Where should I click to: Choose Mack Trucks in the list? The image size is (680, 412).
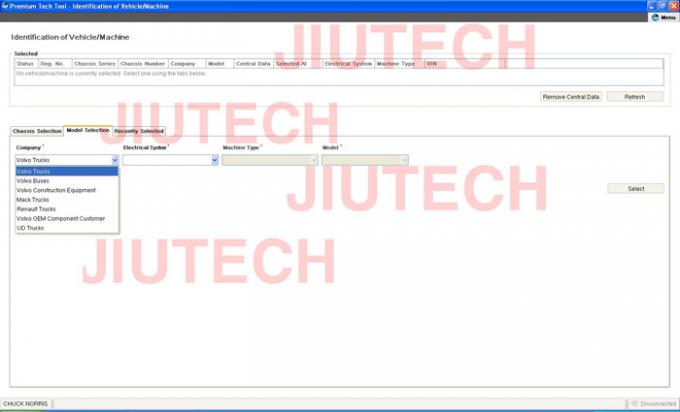click(x=67, y=200)
